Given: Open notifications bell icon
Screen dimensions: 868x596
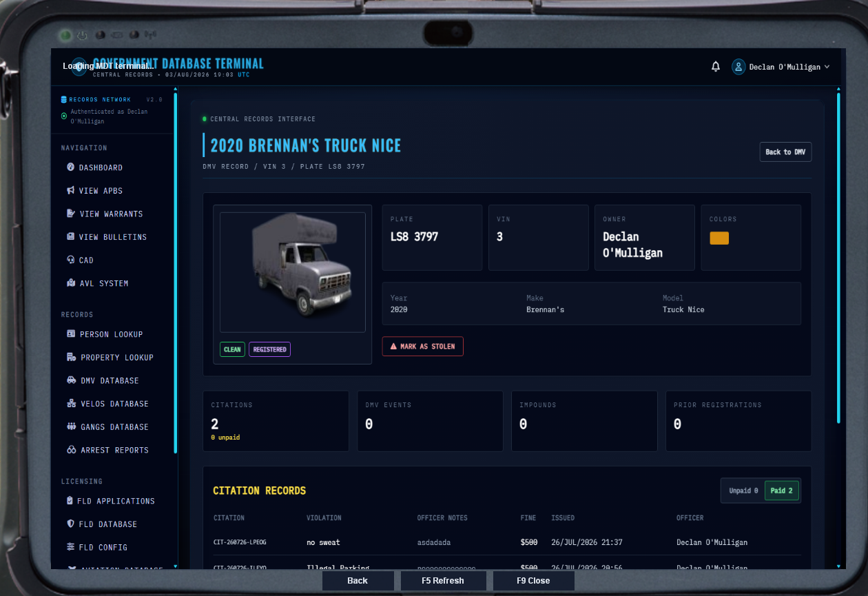Looking at the screenshot, I should click(716, 67).
